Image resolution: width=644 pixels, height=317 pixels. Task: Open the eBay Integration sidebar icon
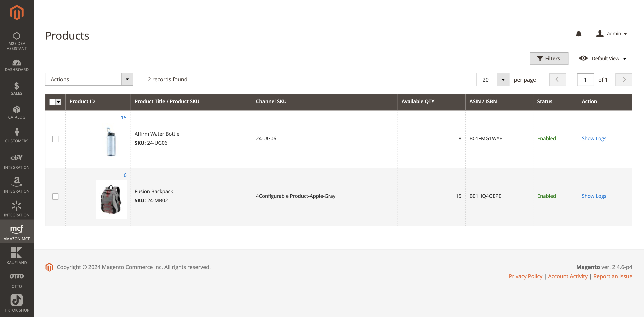pos(17,161)
